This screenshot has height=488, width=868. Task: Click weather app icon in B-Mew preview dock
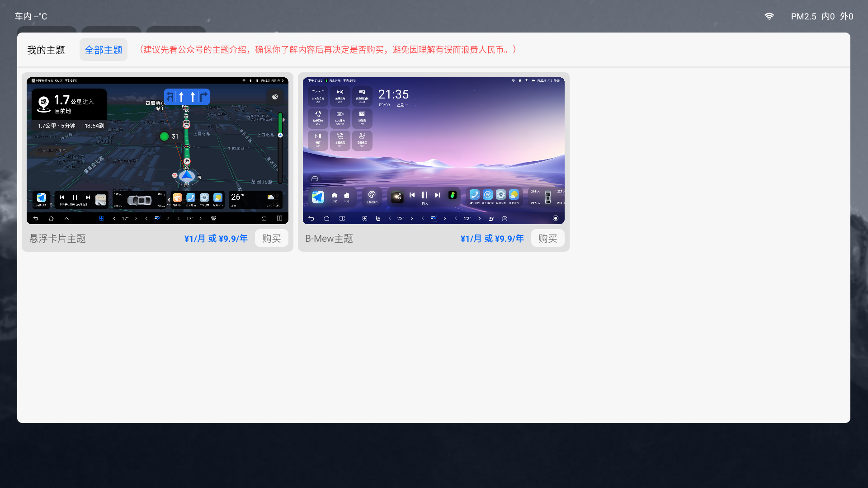coord(514,195)
